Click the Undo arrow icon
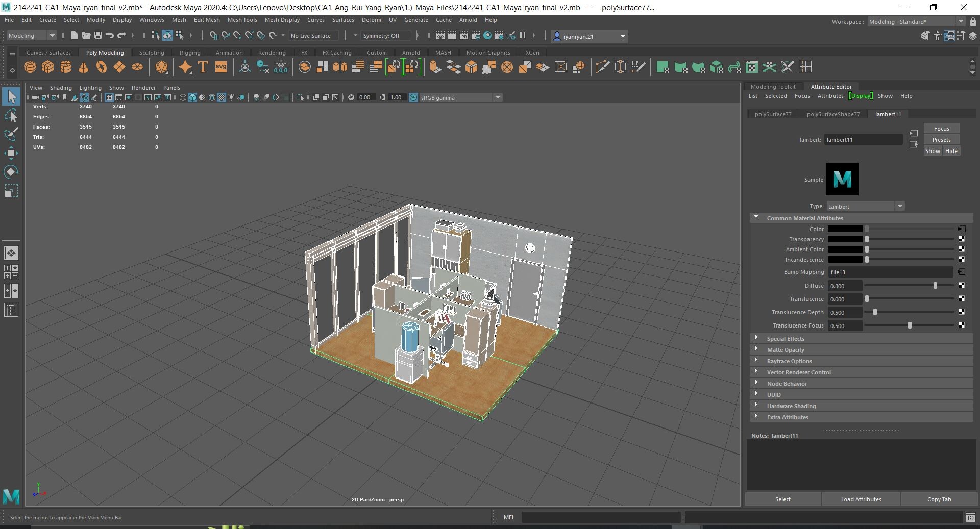The height and width of the screenshot is (529, 980). [x=109, y=36]
